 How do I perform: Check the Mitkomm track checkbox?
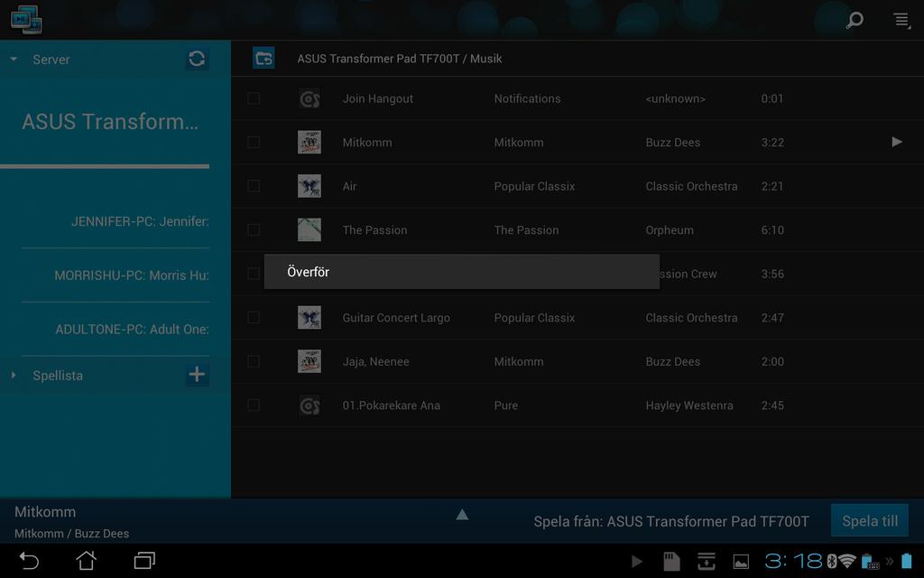(x=254, y=142)
